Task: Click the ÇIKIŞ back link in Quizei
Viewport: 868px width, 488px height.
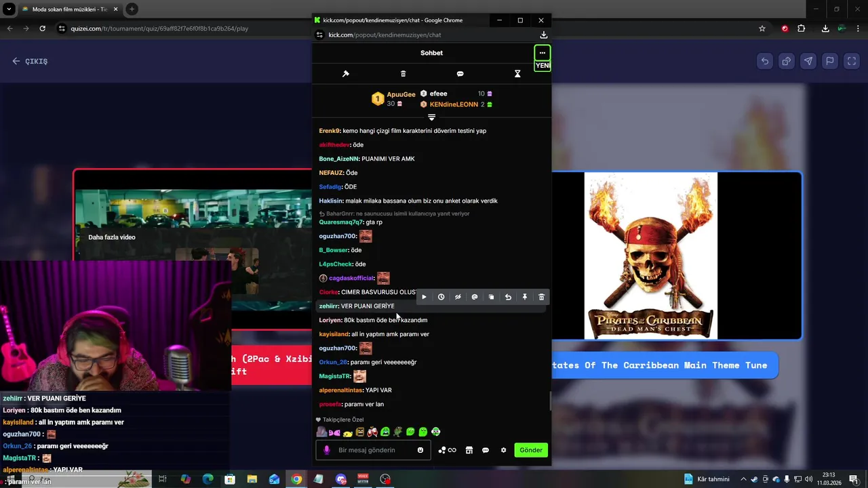Action: click(x=30, y=61)
